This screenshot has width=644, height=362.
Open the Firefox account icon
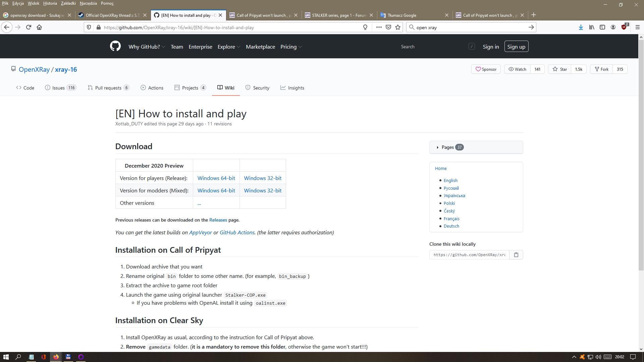coord(613,27)
